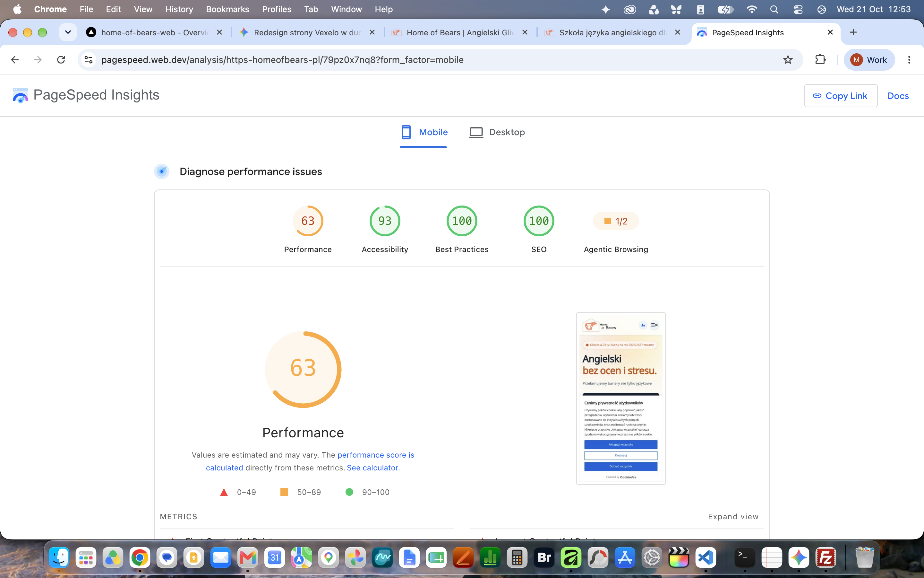
Task: Open Terminal in the Dock
Action: 745,558
